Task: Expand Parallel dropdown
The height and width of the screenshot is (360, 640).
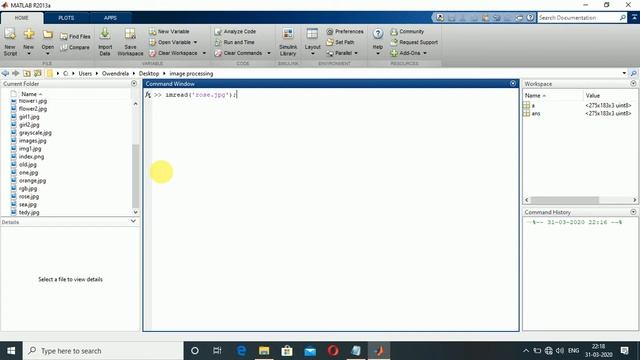Action: click(x=356, y=53)
